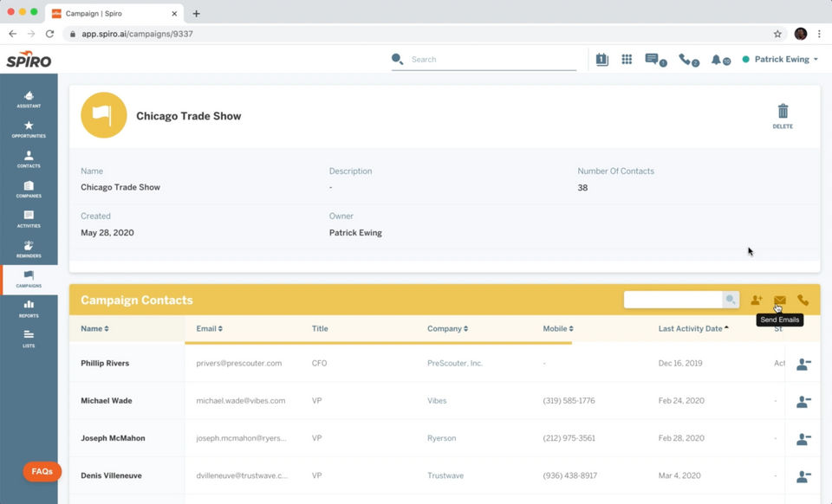Open the calendar icon in top bar
This screenshot has width=832, height=504.
pos(601,60)
